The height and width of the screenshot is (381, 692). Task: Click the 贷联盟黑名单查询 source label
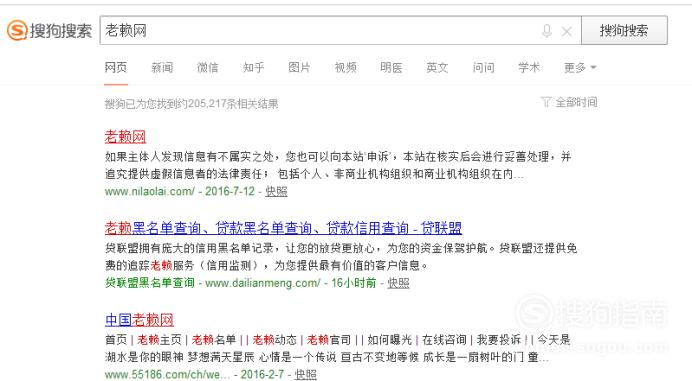pyautogui.click(x=150, y=283)
